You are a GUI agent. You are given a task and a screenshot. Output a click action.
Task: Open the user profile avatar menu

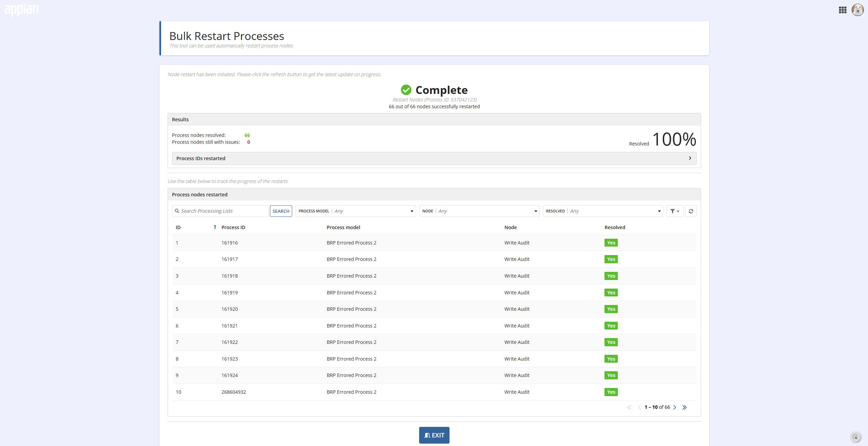click(857, 10)
